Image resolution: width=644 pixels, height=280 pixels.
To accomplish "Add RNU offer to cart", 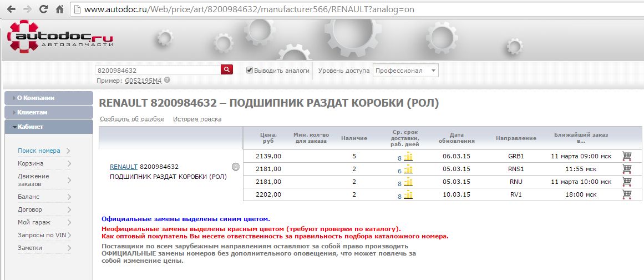I will 627,181.
